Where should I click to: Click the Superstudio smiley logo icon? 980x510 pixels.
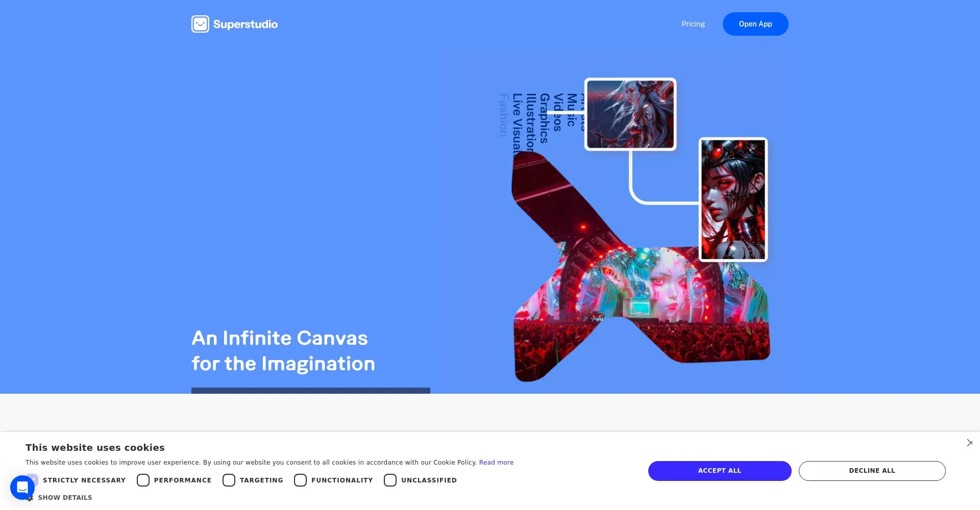200,24
